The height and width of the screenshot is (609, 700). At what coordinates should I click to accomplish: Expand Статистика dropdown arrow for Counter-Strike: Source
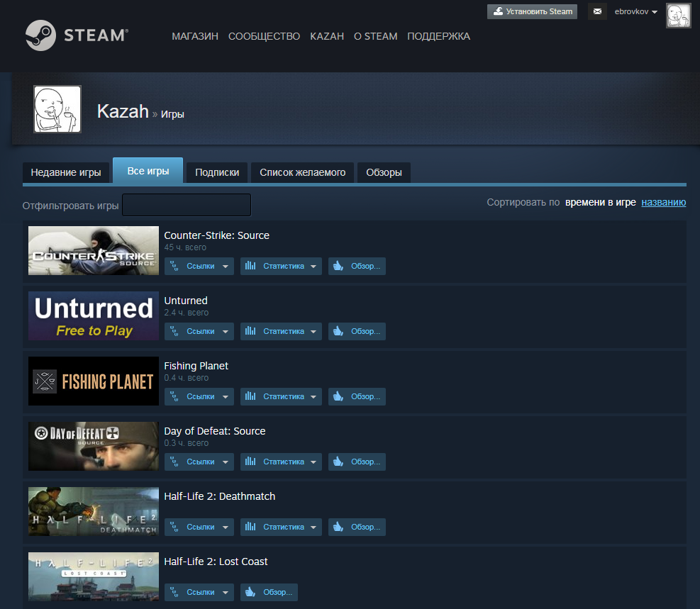(x=313, y=267)
